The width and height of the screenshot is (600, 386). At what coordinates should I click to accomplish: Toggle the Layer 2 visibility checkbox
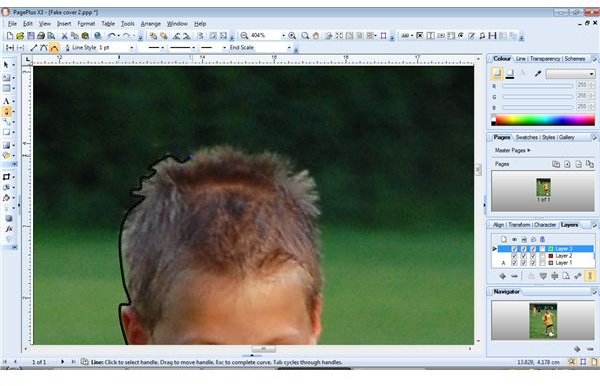click(514, 256)
